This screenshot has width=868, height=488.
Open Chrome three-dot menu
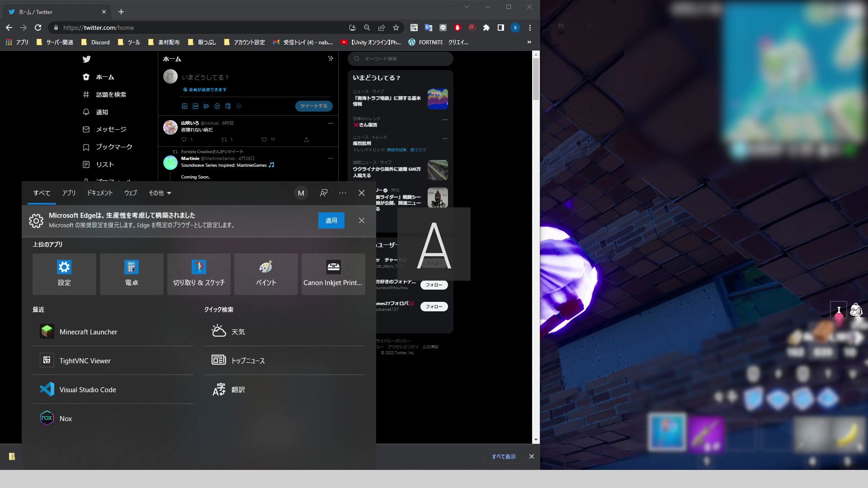[x=530, y=28]
